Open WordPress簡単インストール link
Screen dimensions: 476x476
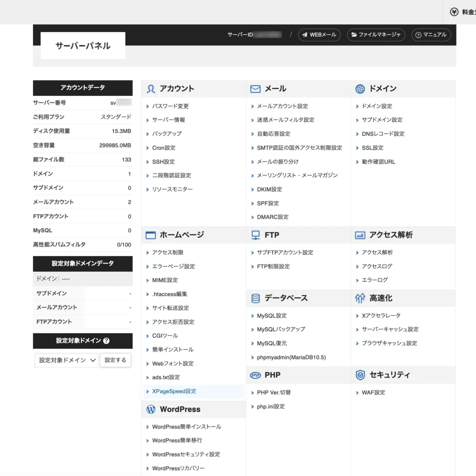[186, 427]
